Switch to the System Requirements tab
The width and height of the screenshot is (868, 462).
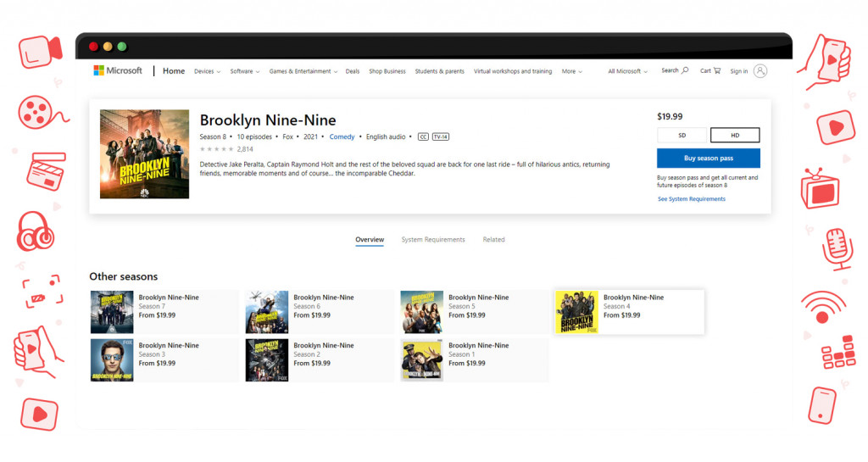coord(433,240)
